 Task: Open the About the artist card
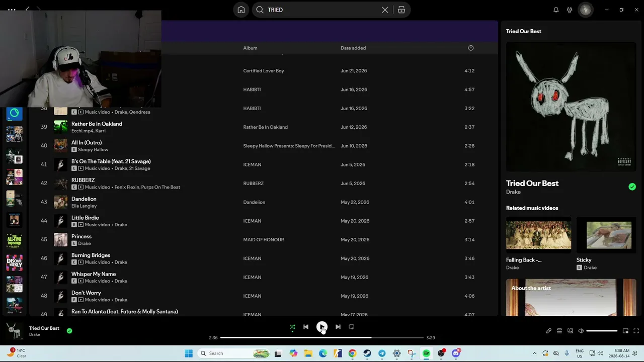pos(571,298)
